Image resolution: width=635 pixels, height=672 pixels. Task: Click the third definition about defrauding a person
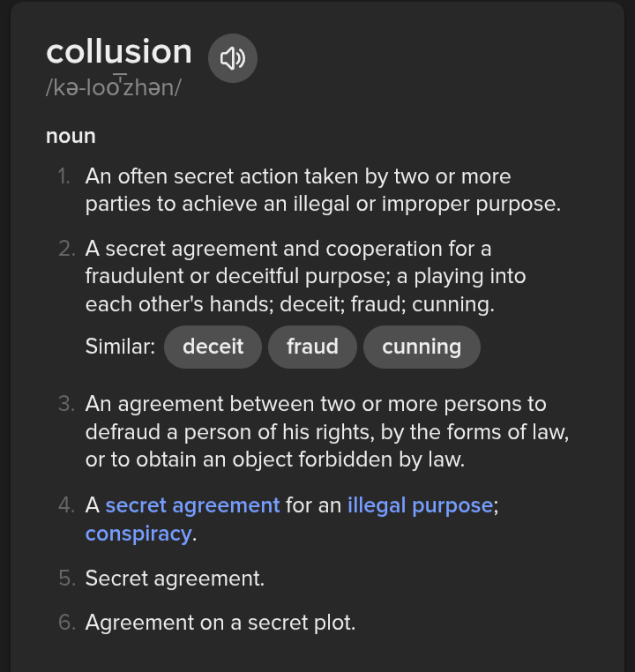pyautogui.click(x=326, y=432)
